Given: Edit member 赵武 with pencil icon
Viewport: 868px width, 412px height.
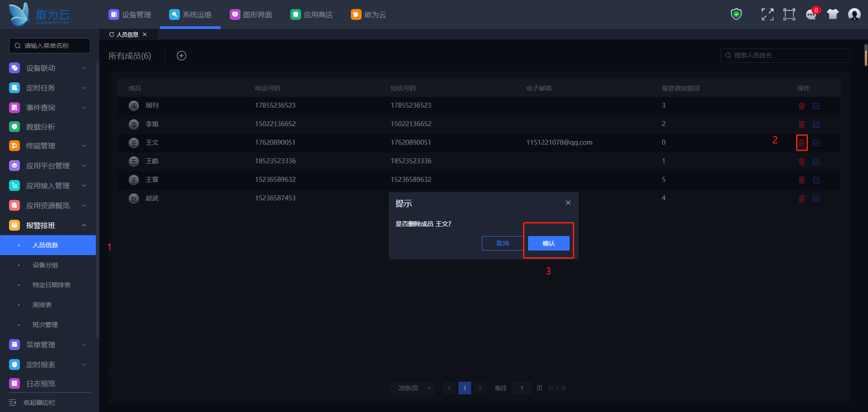Looking at the screenshot, I should click(816, 199).
